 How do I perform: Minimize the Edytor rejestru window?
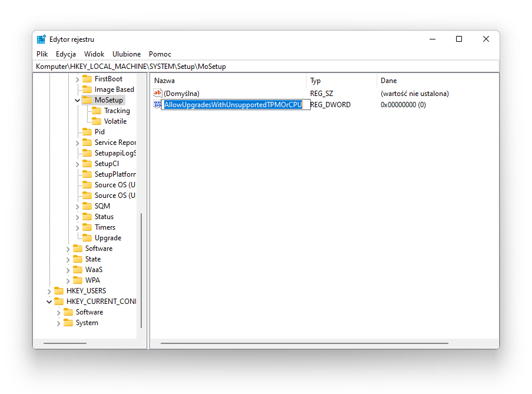[432, 39]
